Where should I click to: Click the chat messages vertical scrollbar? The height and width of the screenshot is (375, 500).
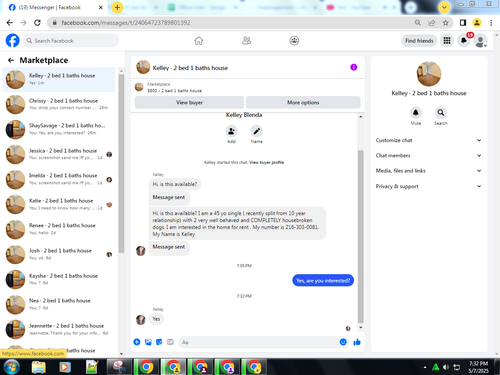[x=361, y=237]
